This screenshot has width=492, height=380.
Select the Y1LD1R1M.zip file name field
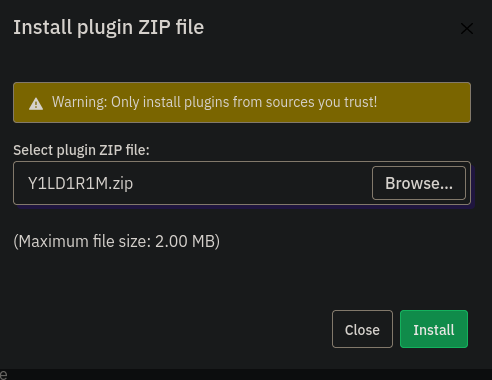242,183
